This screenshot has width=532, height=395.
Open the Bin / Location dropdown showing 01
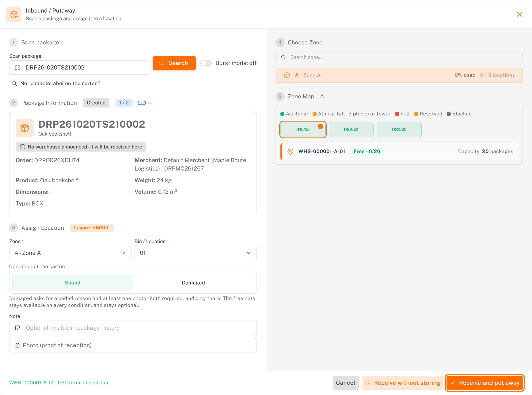tap(196, 253)
